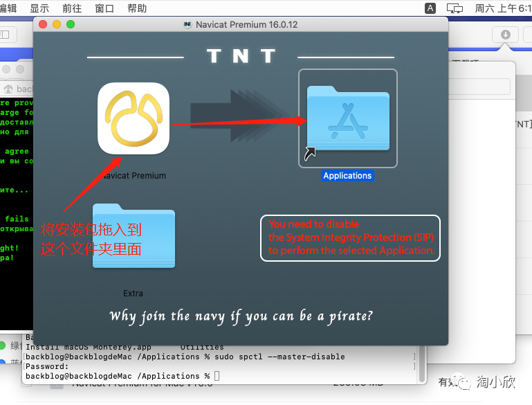Click the Navicat Premium 16.0.12 title
This screenshot has width=532, height=405.
point(246,24)
